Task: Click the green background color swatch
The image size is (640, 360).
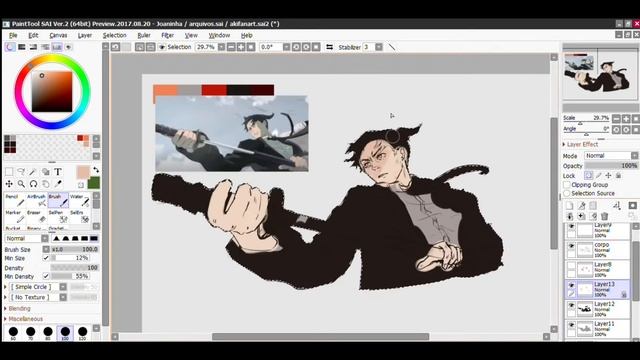Action: pyautogui.click(x=93, y=183)
